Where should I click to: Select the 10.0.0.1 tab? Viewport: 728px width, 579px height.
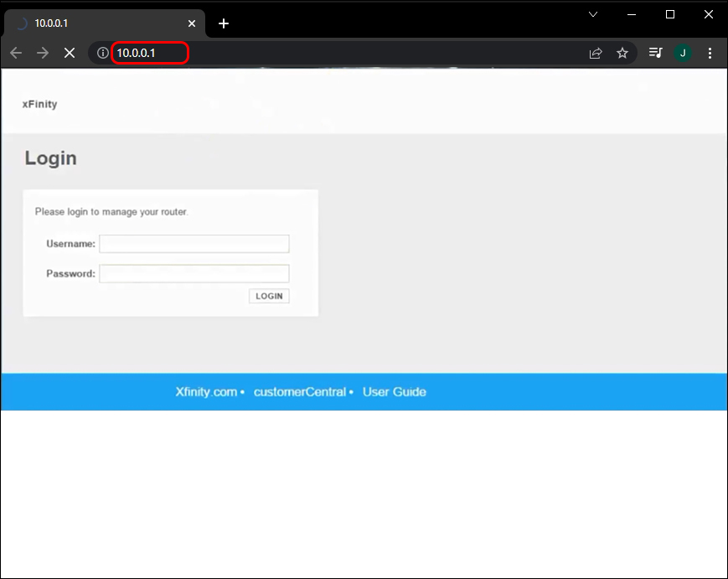tap(105, 23)
